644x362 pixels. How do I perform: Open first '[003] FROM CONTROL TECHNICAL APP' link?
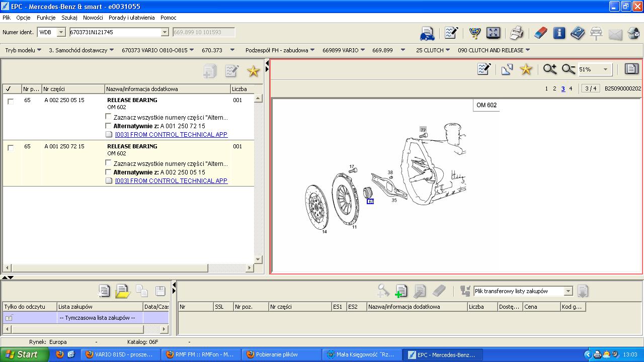[171, 135]
